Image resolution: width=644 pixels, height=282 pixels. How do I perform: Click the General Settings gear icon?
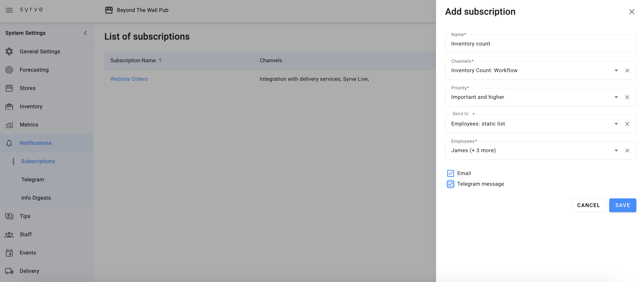(x=9, y=51)
